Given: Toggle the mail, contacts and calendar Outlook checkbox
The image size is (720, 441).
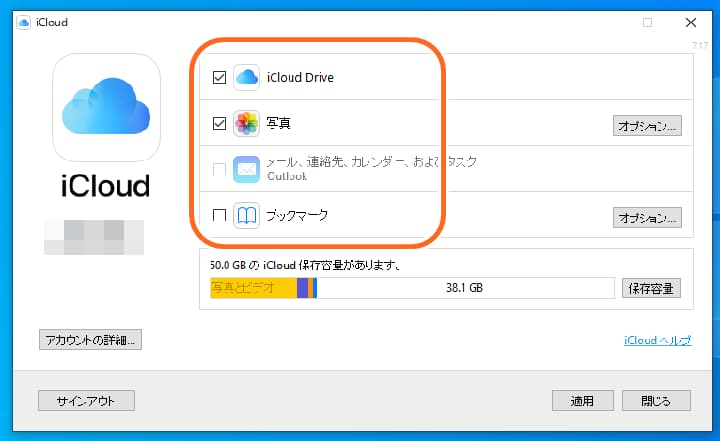Looking at the screenshot, I should tap(219, 170).
